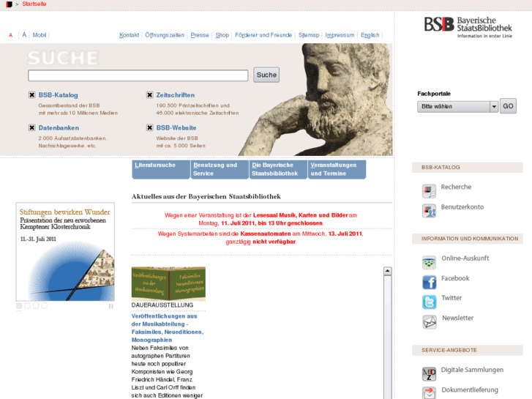
Task: Open the Veröffentlichungen aus der Musikabteilung link
Action: click(x=168, y=328)
